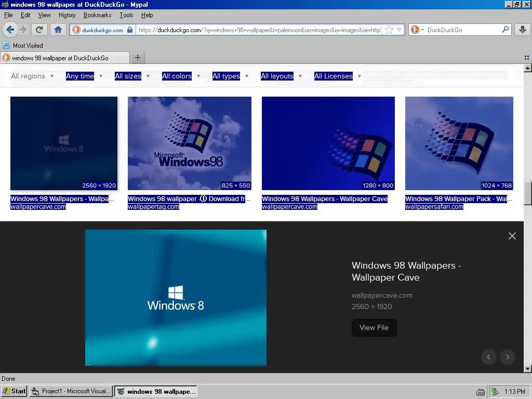Viewport: 532px width, 399px height.
Task: Click the address bar URL field
Action: 260,30
